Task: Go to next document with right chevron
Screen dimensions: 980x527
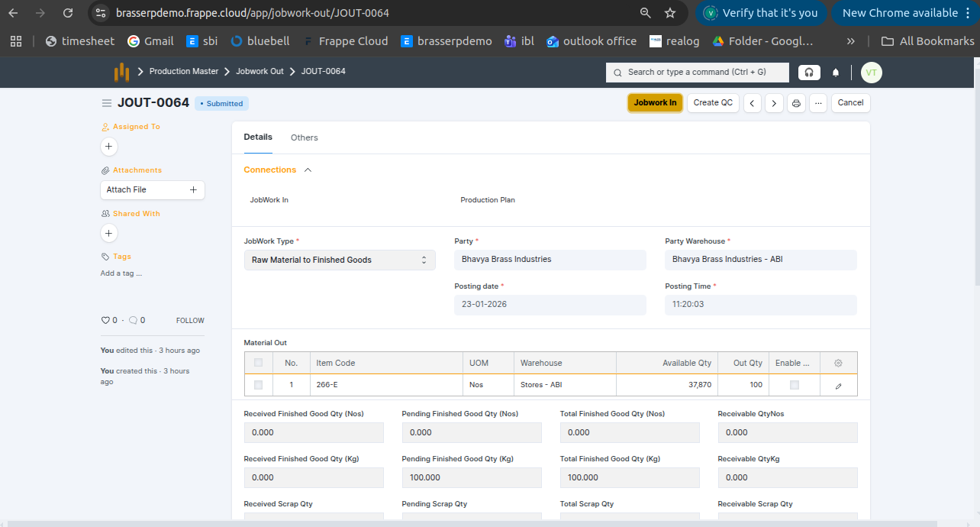Action: coord(774,103)
